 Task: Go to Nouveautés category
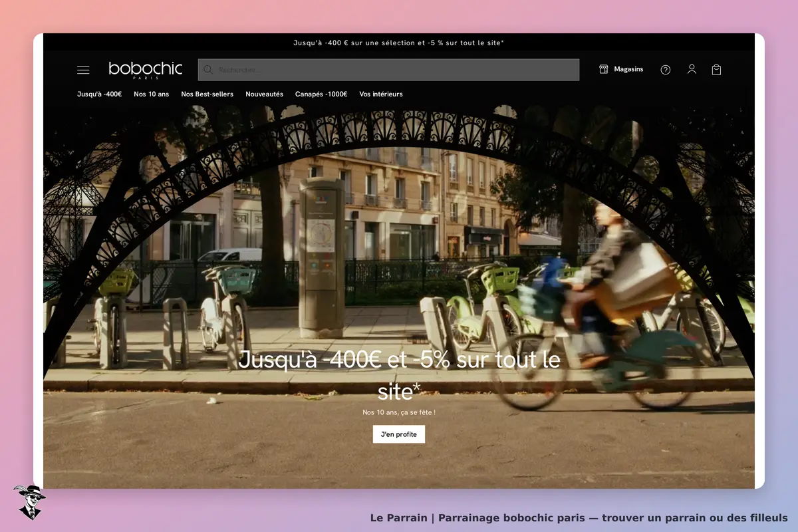pos(265,94)
